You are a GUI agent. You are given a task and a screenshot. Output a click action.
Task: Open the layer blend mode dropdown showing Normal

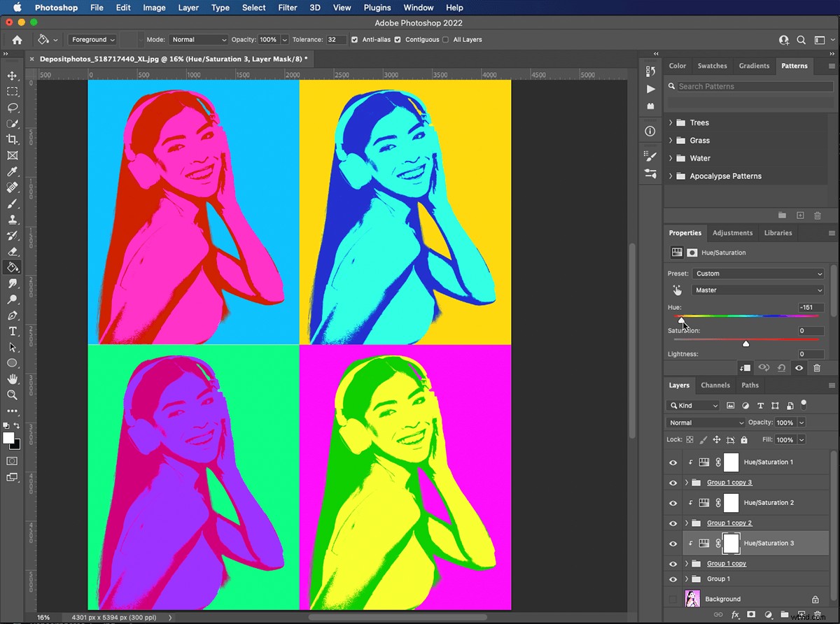click(x=705, y=423)
